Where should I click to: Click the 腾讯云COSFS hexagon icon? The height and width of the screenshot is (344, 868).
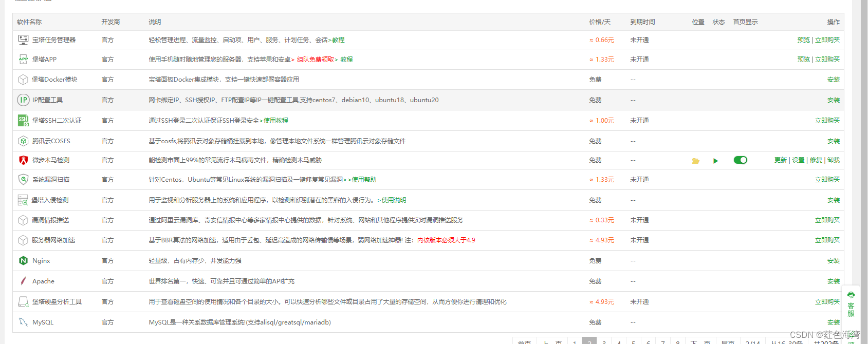pos(23,141)
